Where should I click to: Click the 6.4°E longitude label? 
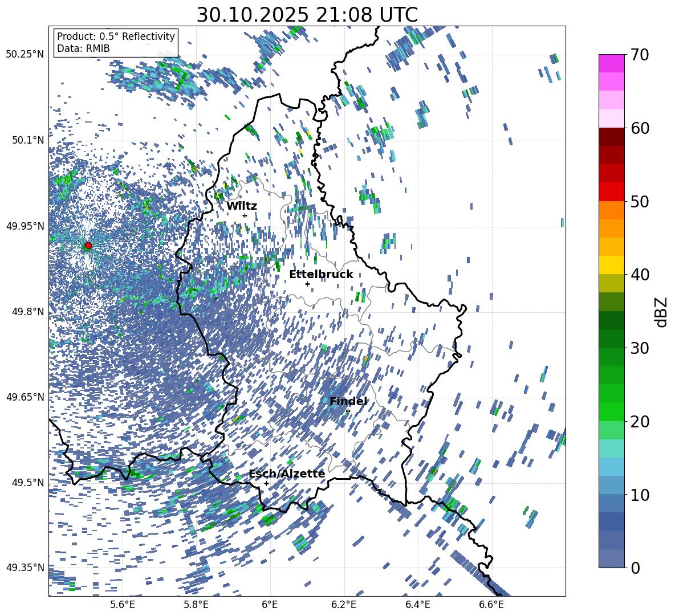click(x=418, y=605)
